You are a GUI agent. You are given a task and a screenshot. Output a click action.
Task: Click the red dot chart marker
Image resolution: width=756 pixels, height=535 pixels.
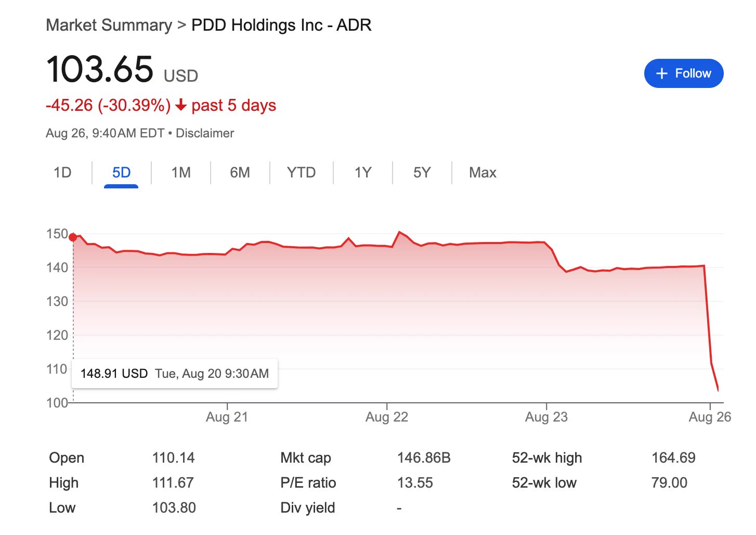(73, 237)
